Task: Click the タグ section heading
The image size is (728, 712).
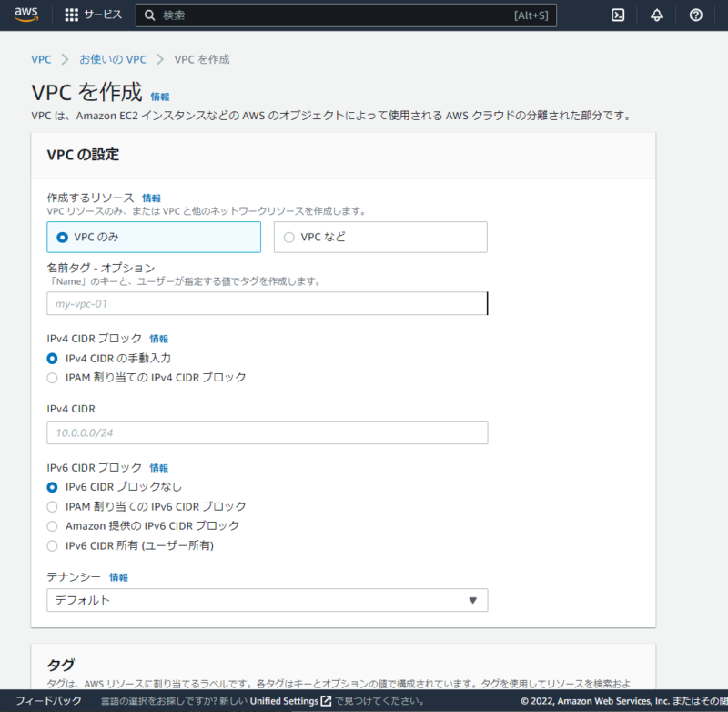Action: tap(60, 665)
